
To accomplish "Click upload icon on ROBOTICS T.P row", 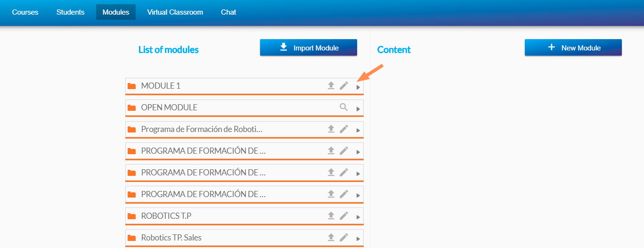I will 331,215.
